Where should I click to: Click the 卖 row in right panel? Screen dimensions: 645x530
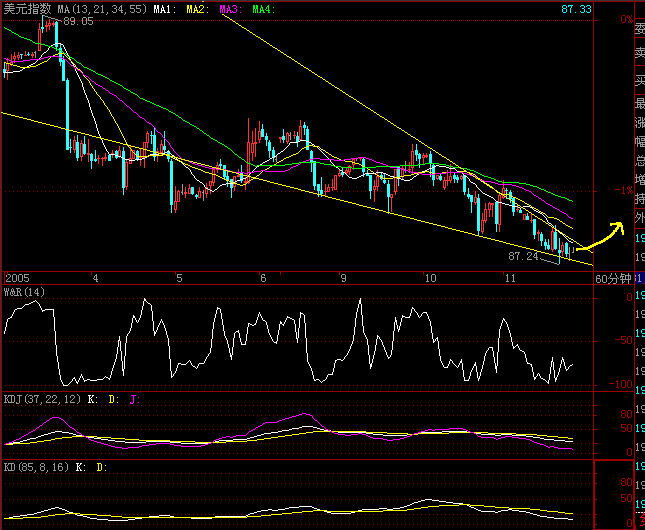pos(640,53)
